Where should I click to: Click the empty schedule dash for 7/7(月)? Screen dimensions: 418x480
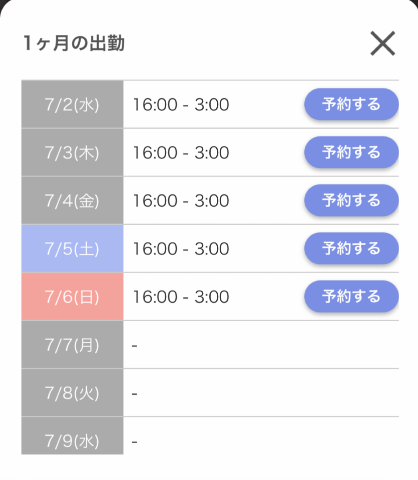pyautogui.click(x=134, y=346)
